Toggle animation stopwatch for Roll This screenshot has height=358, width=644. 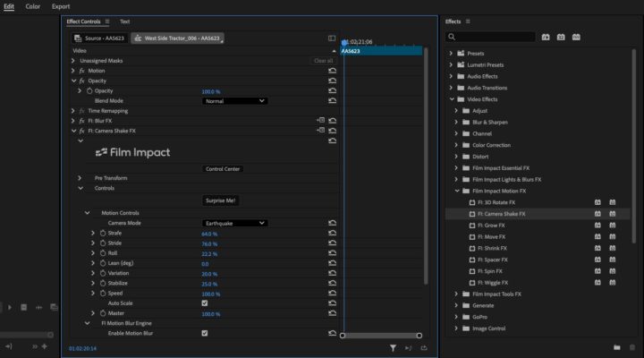(x=103, y=253)
